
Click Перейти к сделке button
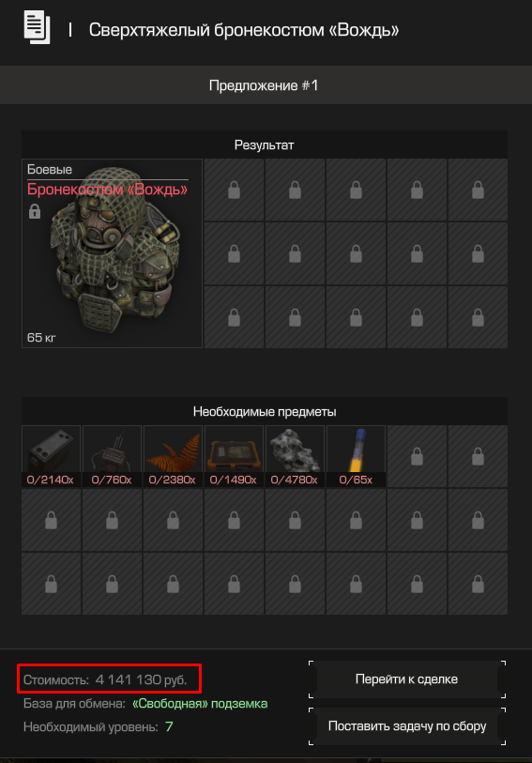point(406,679)
